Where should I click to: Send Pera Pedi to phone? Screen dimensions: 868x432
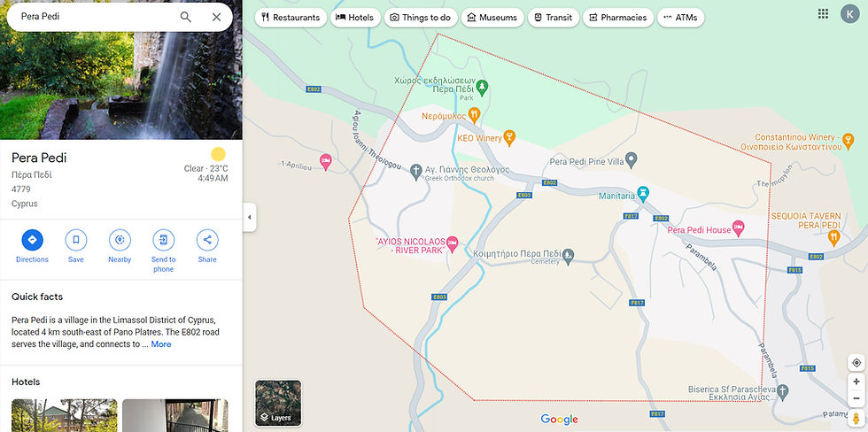[163, 240]
